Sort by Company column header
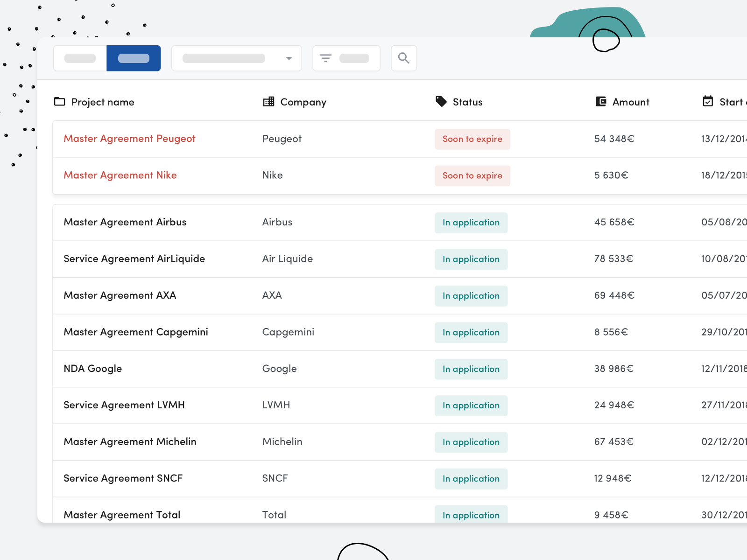The image size is (747, 560). pos(303,102)
